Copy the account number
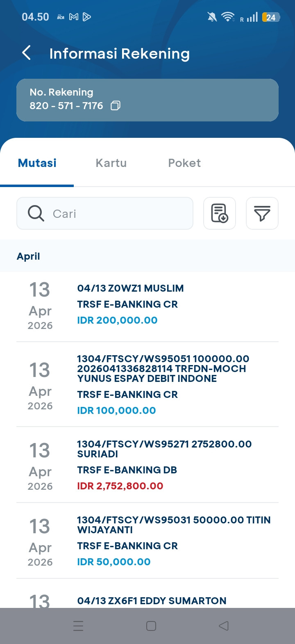The image size is (295, 644). 116,106
